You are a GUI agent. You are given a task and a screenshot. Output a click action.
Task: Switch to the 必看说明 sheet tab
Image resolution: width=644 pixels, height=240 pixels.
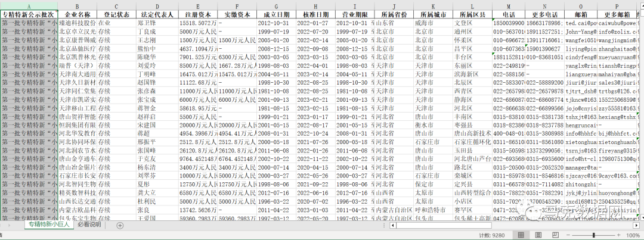point(89,225)
